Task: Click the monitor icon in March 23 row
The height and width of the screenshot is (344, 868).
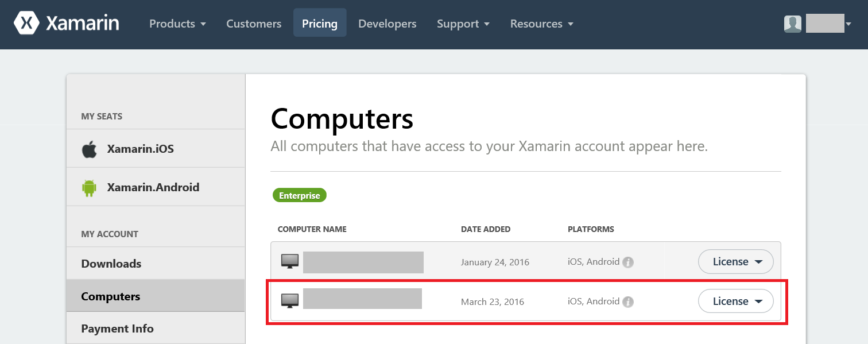Action: click(290, 301)
